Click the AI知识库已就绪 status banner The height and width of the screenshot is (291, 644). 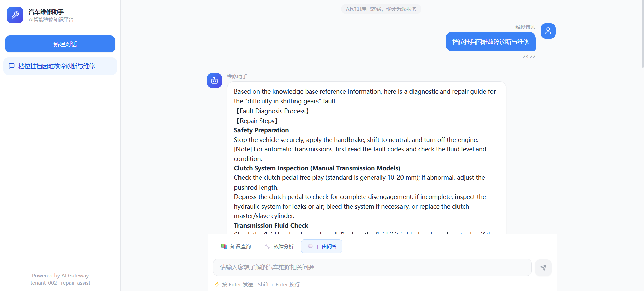click(x=381, y=9)
